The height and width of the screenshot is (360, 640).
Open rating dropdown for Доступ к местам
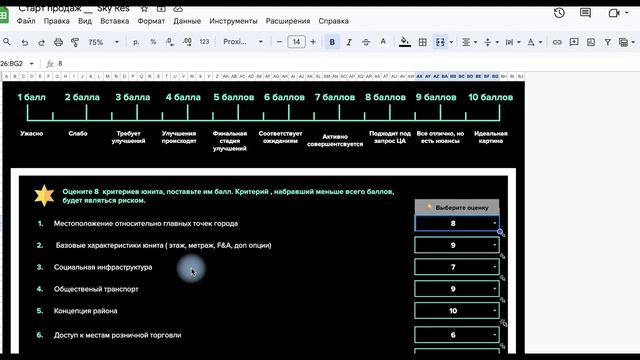[495, 335]
